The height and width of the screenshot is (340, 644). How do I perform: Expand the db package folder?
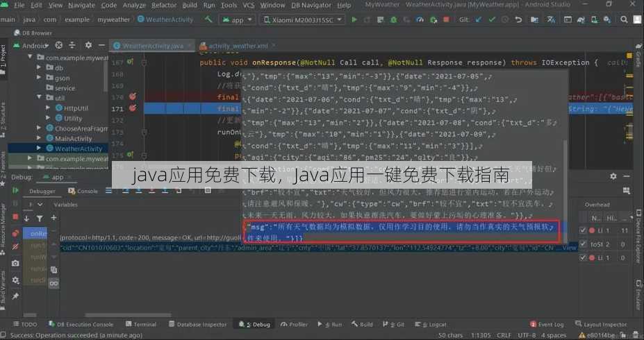[39, 67]
